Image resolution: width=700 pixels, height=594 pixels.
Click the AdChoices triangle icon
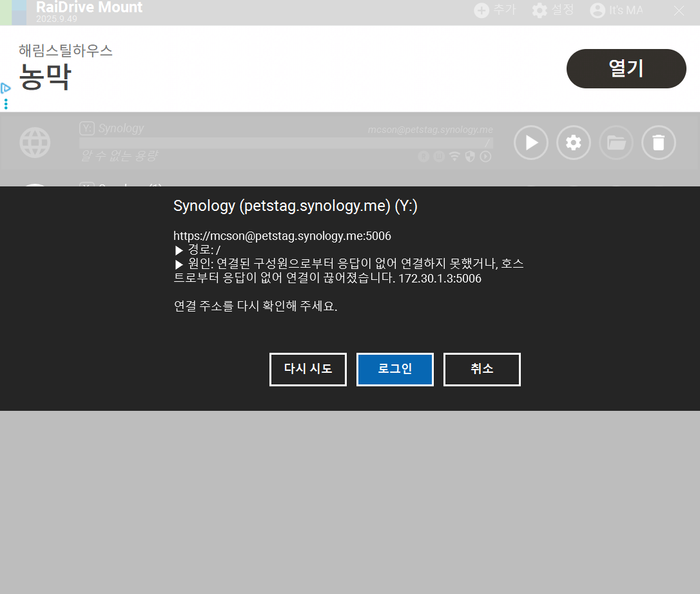(x=6, y=88)
